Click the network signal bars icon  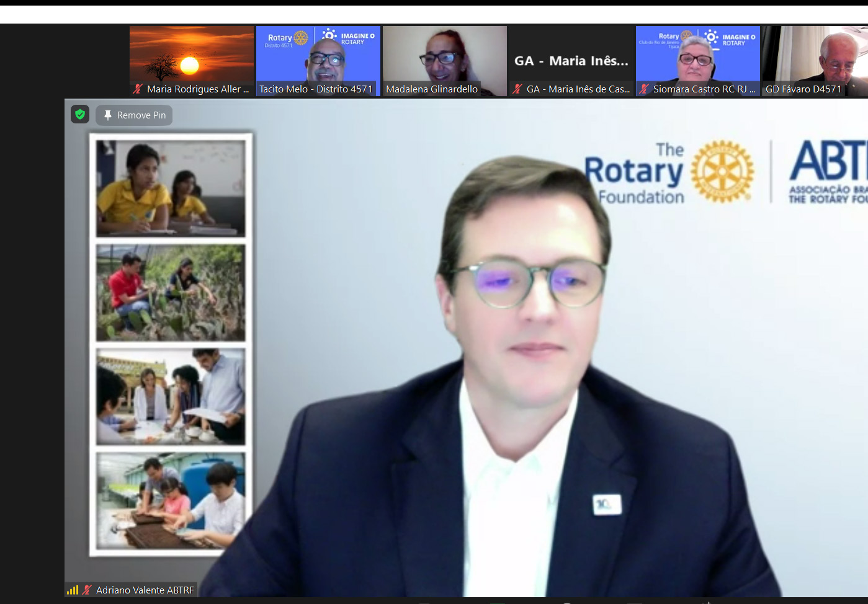coord(73,590)
